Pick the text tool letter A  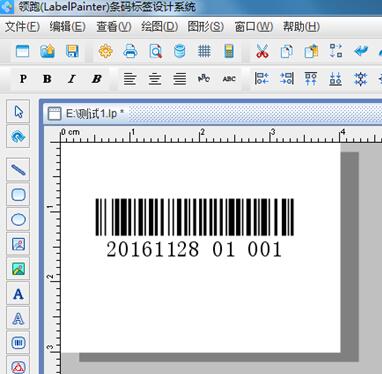[18, 294]
